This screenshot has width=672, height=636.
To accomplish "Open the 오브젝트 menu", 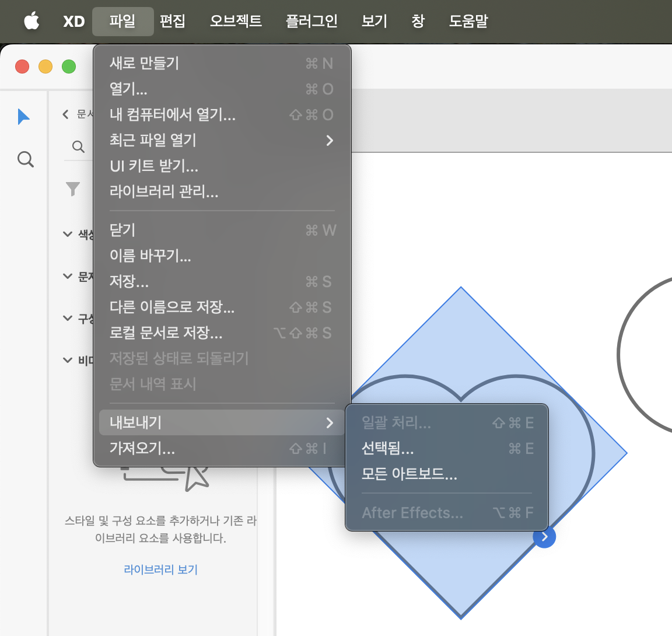I will [236, 21].
